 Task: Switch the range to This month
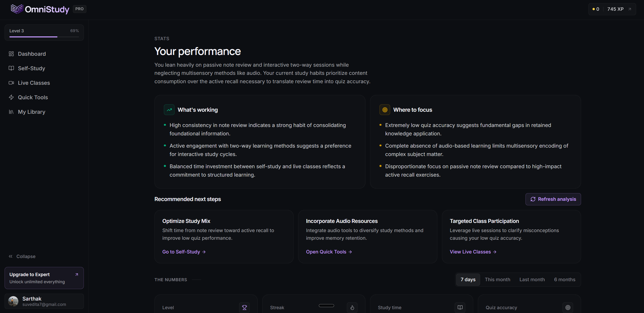coord(497,279)
